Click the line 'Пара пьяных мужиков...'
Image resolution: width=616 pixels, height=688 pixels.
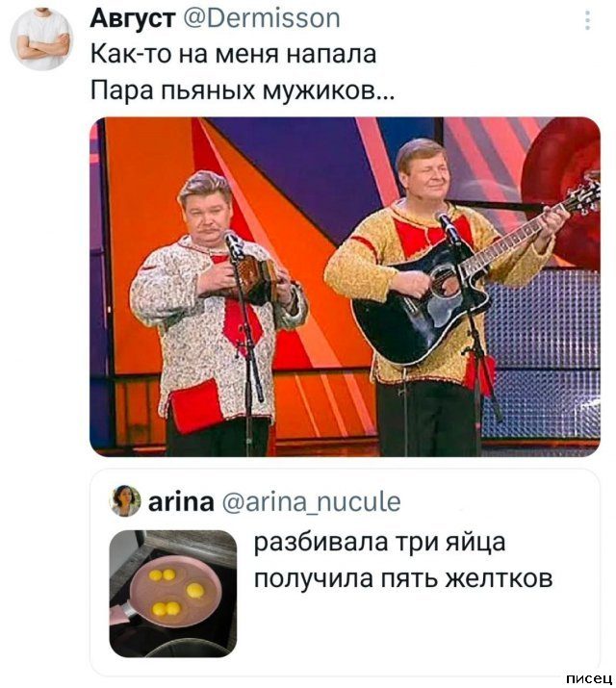243,90
